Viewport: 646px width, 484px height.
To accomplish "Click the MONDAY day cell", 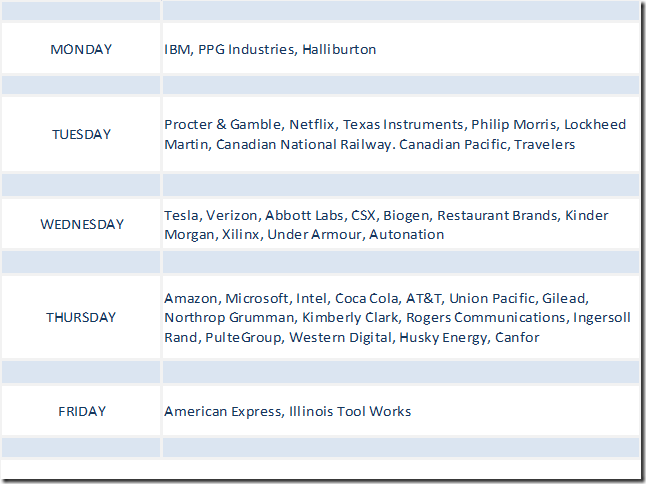I will (81, 49).
